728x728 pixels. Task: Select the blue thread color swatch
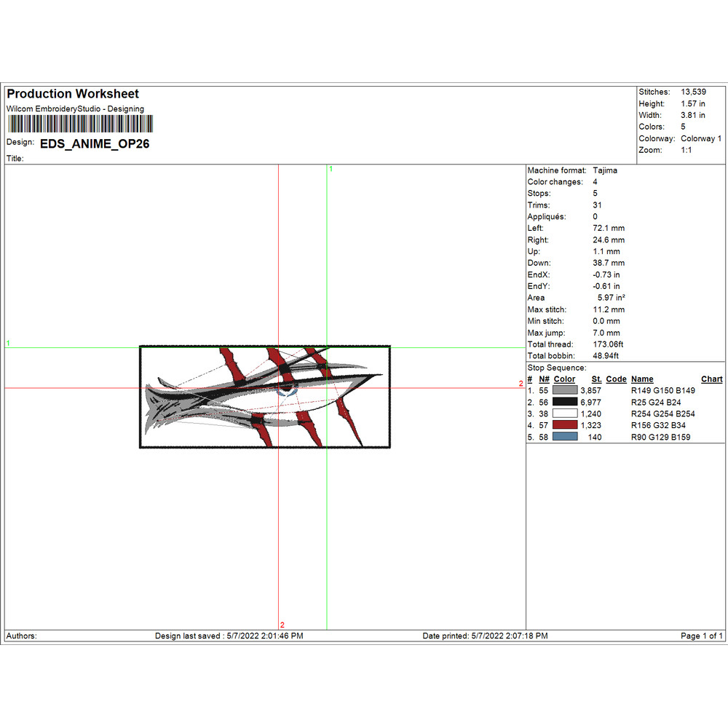565,437
